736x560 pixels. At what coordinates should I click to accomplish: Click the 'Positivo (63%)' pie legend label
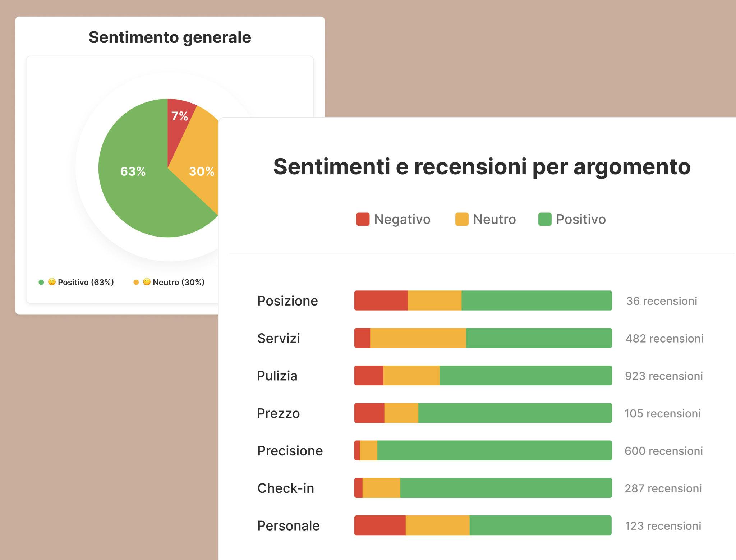[86, 282]
